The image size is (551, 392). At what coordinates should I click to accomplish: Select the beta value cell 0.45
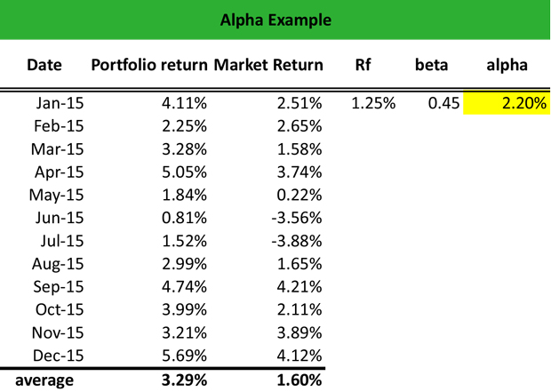(443, 103)
